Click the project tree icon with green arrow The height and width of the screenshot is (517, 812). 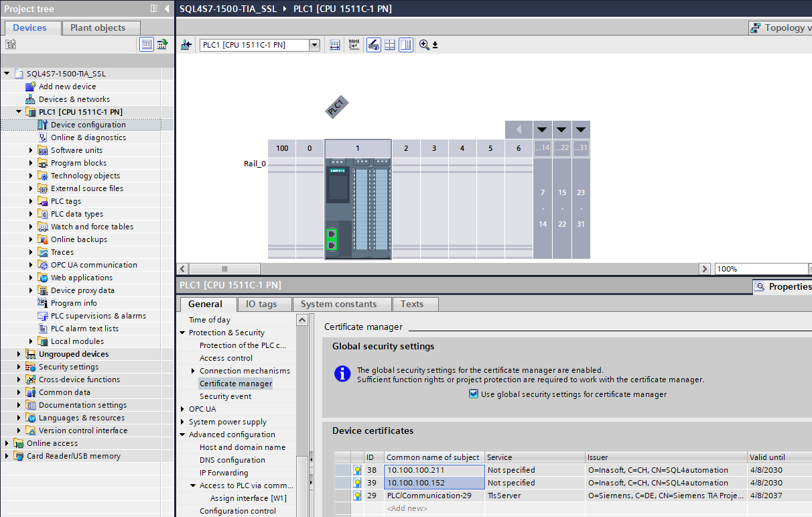coord(162,44)
